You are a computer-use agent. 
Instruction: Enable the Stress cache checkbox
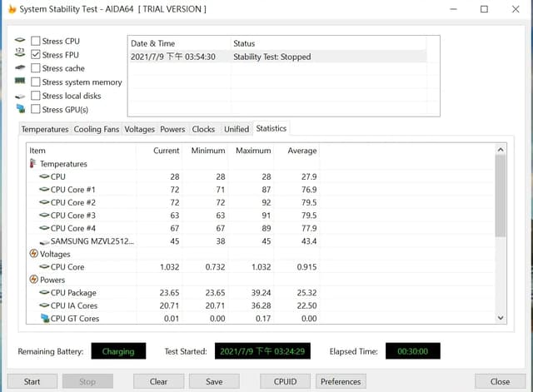35,68
